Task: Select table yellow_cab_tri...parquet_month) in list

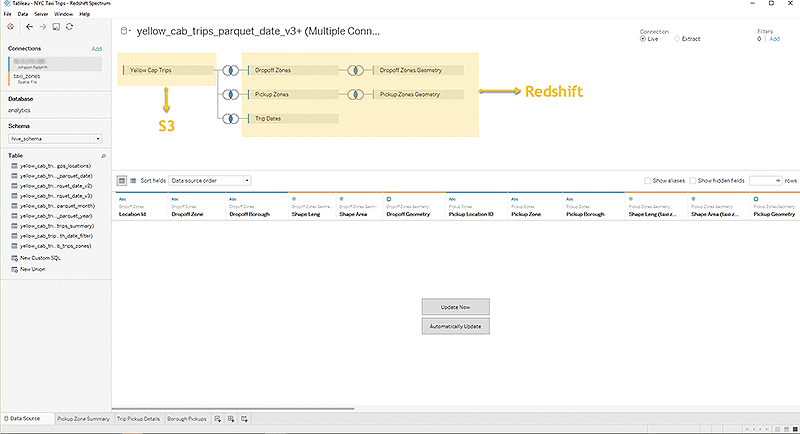Action: (x=55, y=206)
